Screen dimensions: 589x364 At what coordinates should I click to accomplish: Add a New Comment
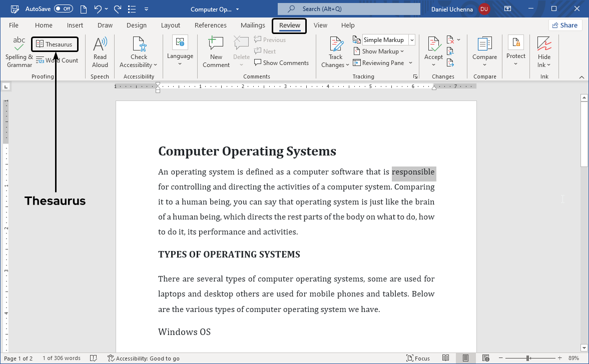point(216,52)
